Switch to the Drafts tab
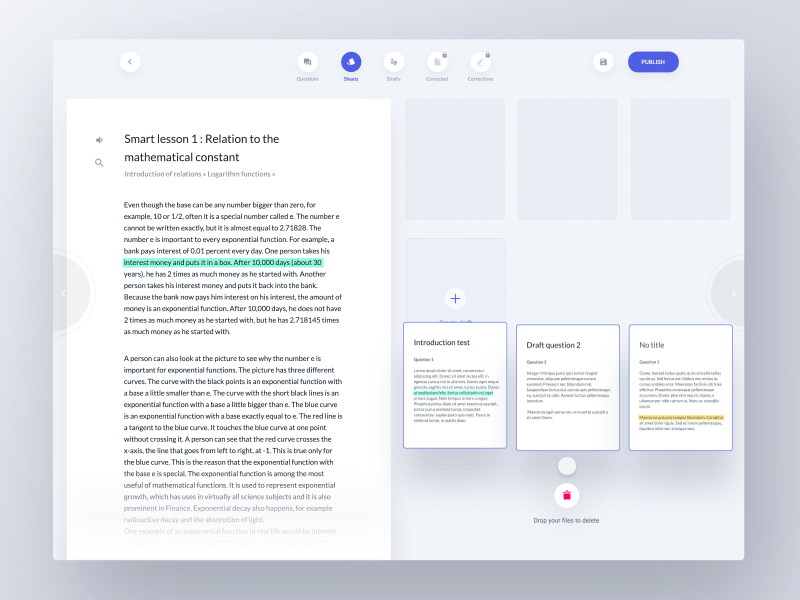 click(x=394, y=67)
